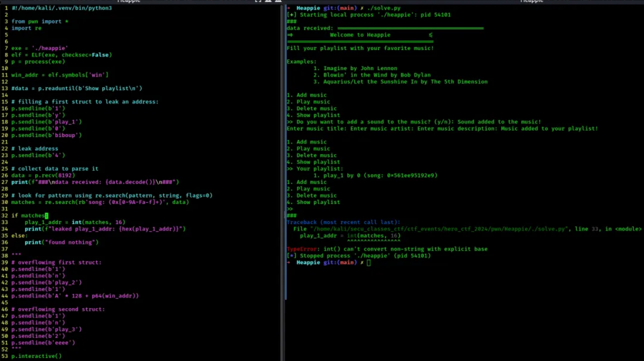Click the shell prompt cursor box at bottom
This screenshot has width=644, height=361.
point(368,262)
